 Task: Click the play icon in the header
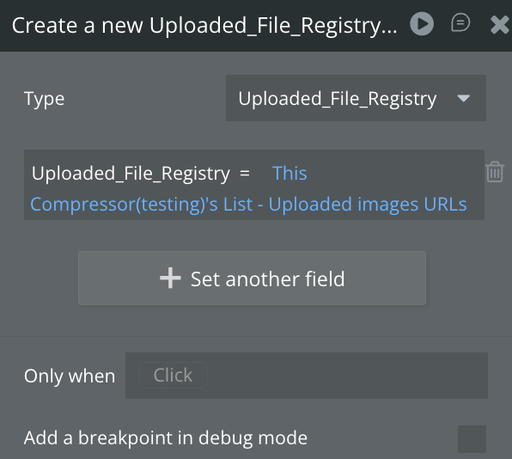pyautogui.click(x=422, y=24)
